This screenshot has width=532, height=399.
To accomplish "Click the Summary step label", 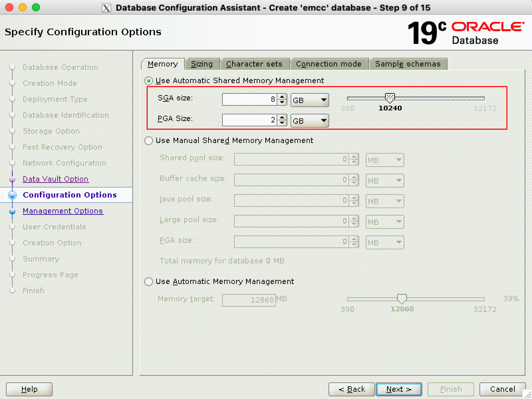I will point(41,259).
